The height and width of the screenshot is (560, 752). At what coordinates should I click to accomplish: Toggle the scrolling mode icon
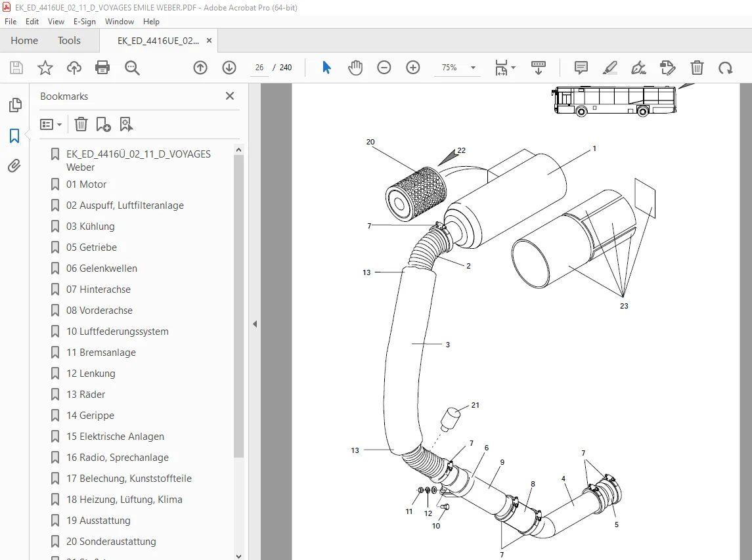click(x=539, y=68)
